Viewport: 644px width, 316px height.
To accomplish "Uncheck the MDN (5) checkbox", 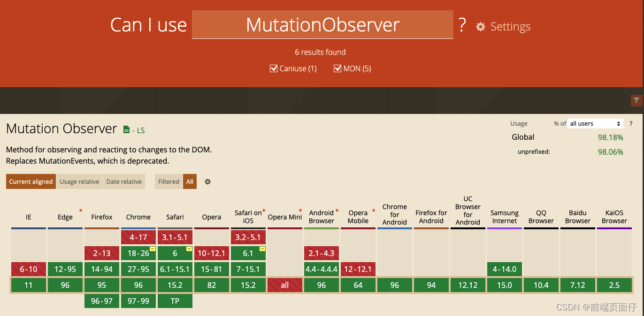I will point(337,68).
